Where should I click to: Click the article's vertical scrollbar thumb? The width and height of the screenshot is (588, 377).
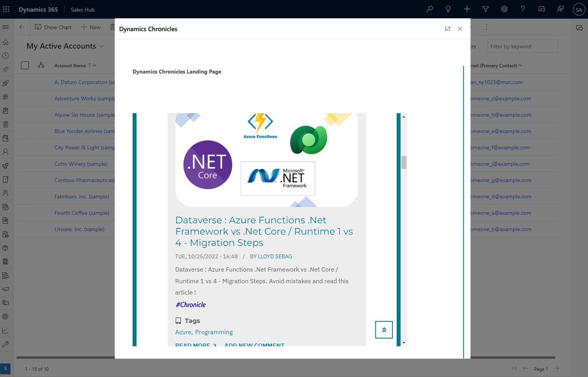coord(404,162)
